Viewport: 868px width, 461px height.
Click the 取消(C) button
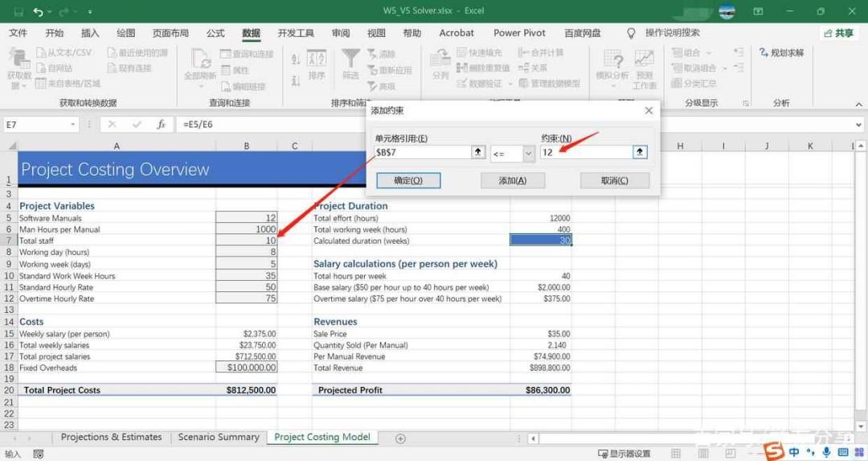615,181
